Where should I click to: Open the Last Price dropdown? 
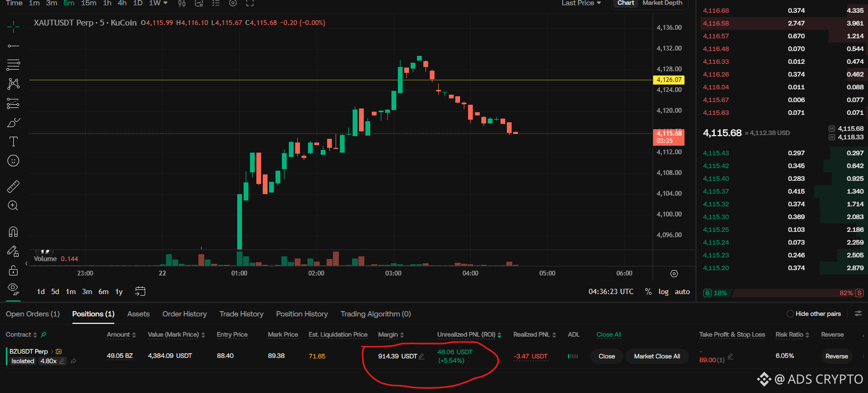coord(581,3)
